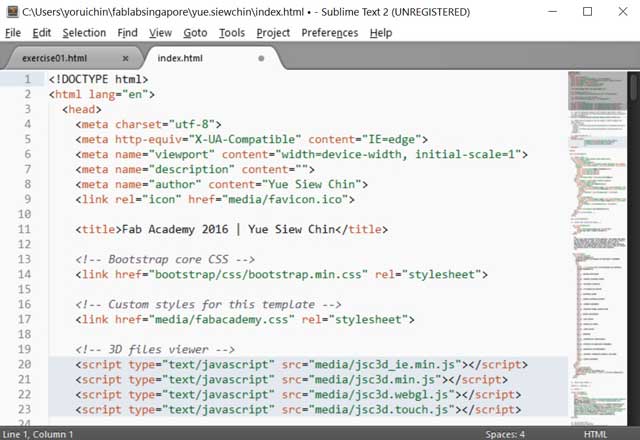The image size is (640, 440).
Task: Click the jsc3d_ie.min.js script line
Action: point(302,364)
